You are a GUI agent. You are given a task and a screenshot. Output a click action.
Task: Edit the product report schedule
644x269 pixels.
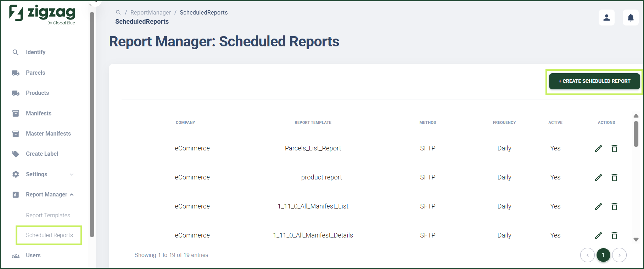pos(598,178)
